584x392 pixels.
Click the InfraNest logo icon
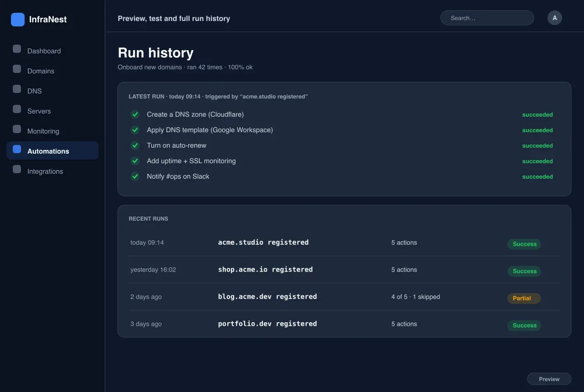pos(18,20)
